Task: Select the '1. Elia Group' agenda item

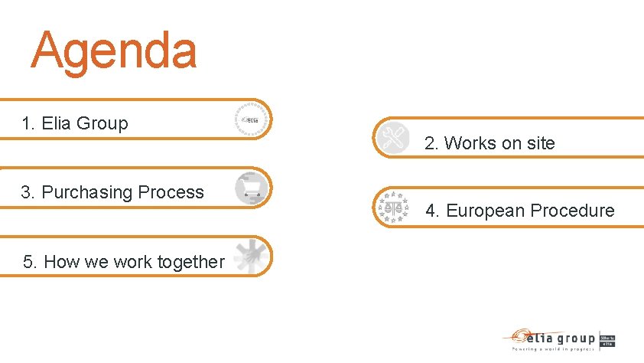Action: 75,123
